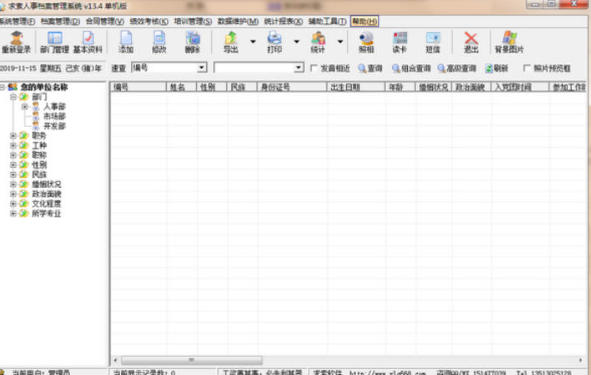
Task: Expand the 工种 tree node
Action: (x=13, y=145)
